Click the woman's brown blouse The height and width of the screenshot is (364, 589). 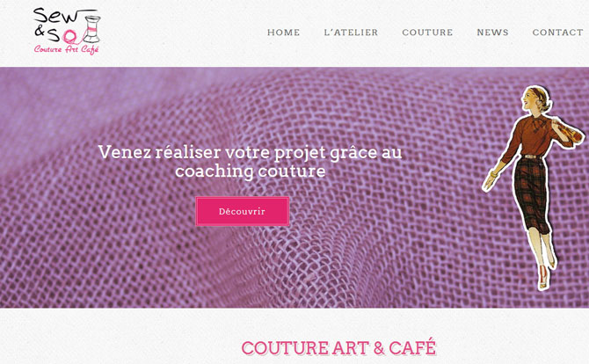tap(534, 135)
